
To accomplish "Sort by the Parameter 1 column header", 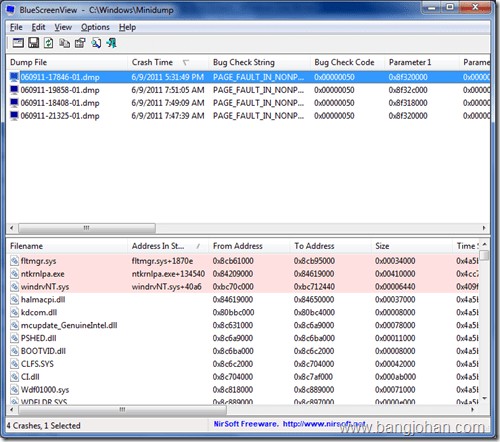I will coord(422,62).
